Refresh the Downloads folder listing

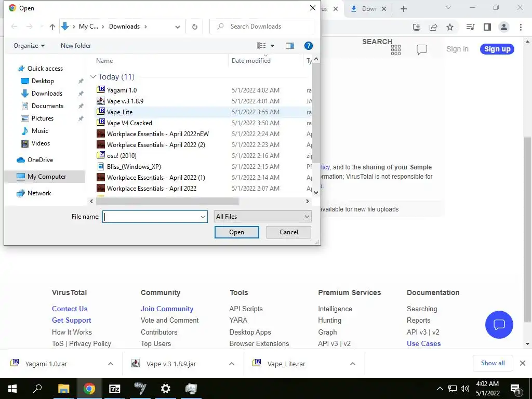coord(195,26)
